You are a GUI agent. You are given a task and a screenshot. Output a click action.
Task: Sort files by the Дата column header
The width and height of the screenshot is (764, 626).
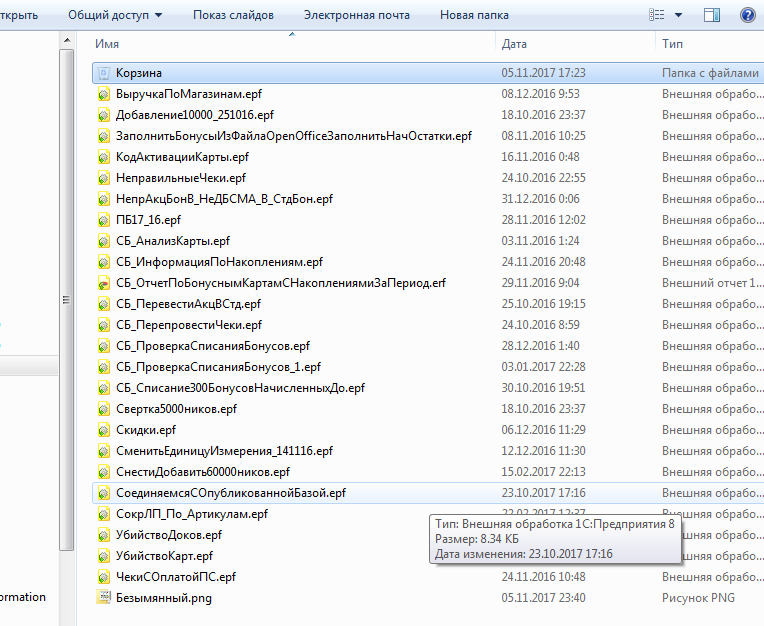[514, 44]
